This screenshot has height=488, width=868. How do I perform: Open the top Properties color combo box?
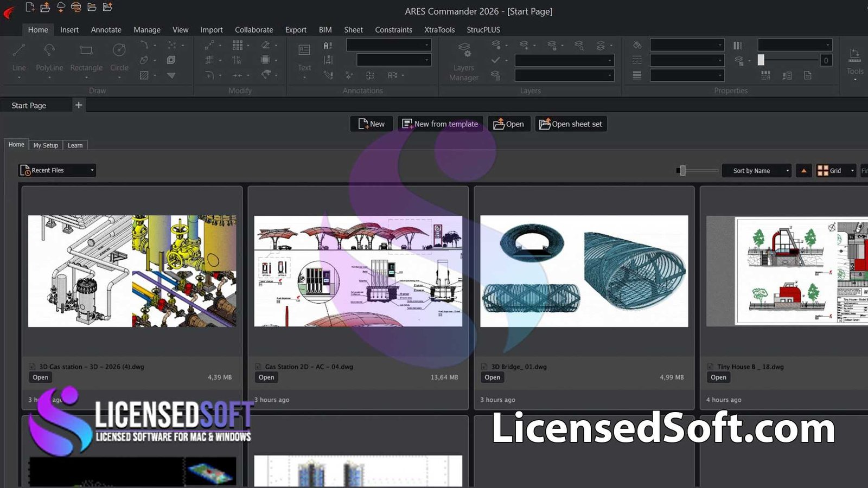(x=687, y=45)
